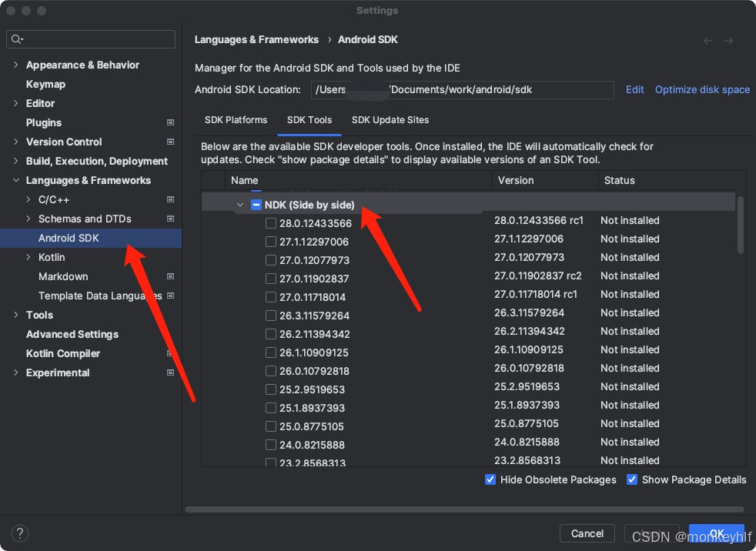Screen dimensions: 756x551
Task: Check the 27.0.11902837 NDK version box
Action: [x=271, y=279]
